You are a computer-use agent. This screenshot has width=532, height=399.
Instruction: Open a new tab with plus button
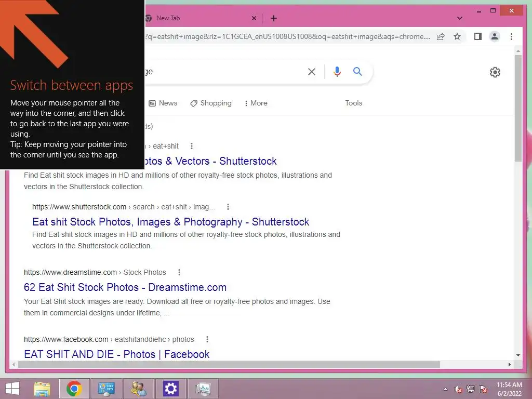click(x=274, y=18)
